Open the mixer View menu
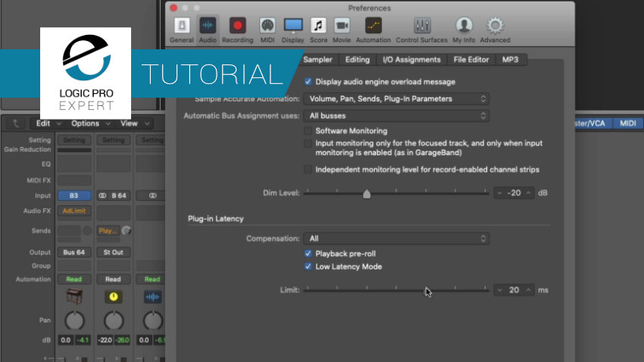 134,123
